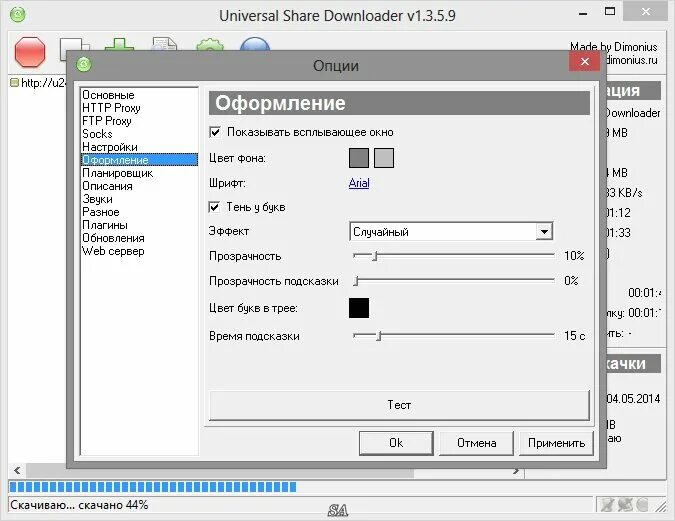Click the Скачиваю... скачано 44% status text
675x521 pixels.
pos(79,505)
